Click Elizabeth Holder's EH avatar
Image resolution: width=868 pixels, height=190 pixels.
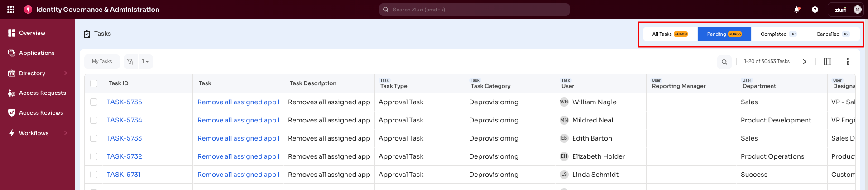564,156
